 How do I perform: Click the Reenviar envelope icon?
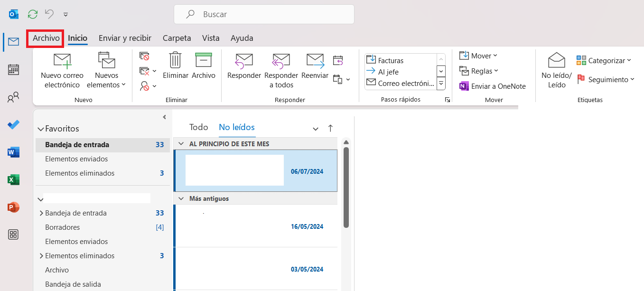click(315, 60)
